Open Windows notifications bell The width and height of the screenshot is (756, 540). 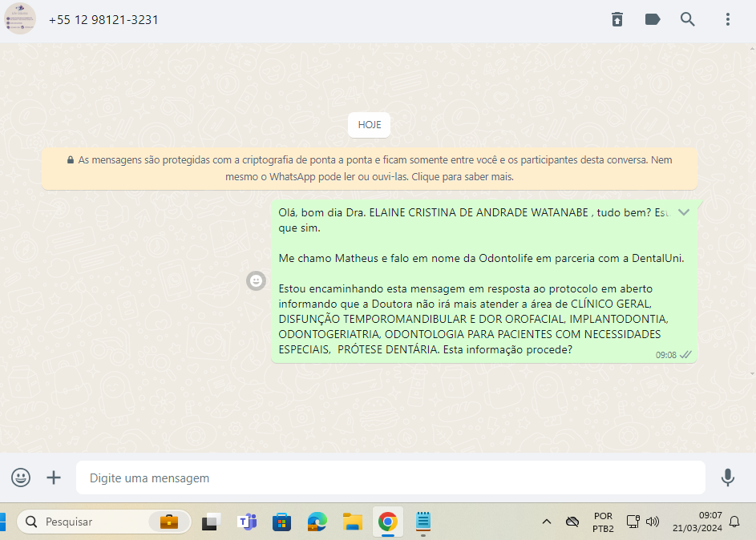click(734, 522)
